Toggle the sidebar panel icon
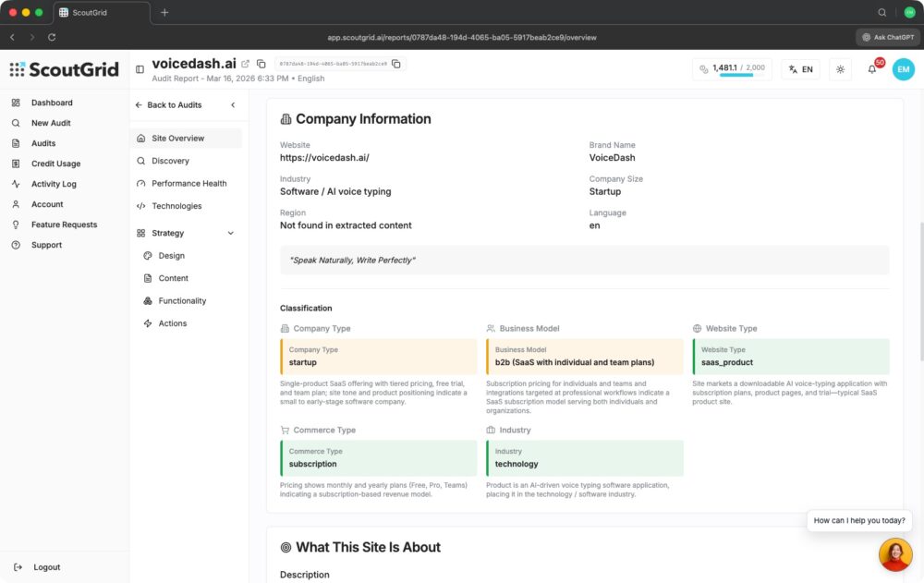924x583 pixels. (x=140, y=69)
